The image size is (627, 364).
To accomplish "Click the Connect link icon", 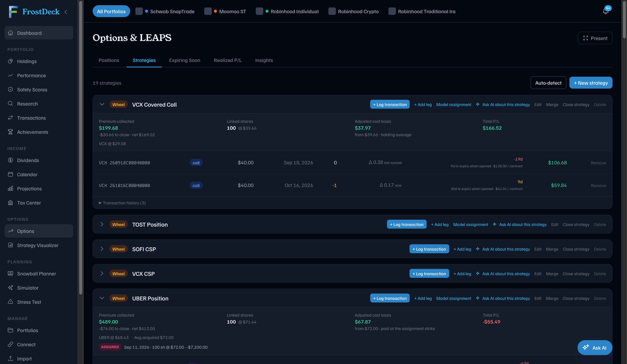I will point(10,344).
